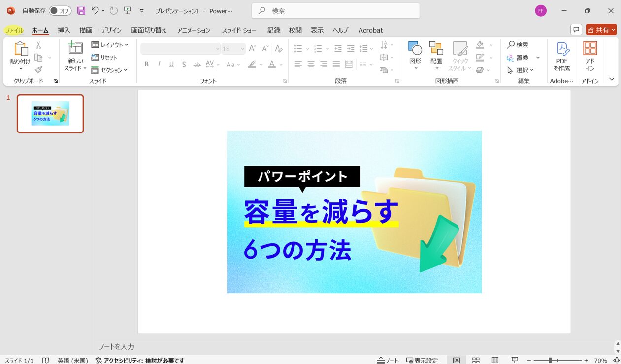Screen dimensions: 621x364
Task: Decrease indent level icon
Action: coord(338,48)
